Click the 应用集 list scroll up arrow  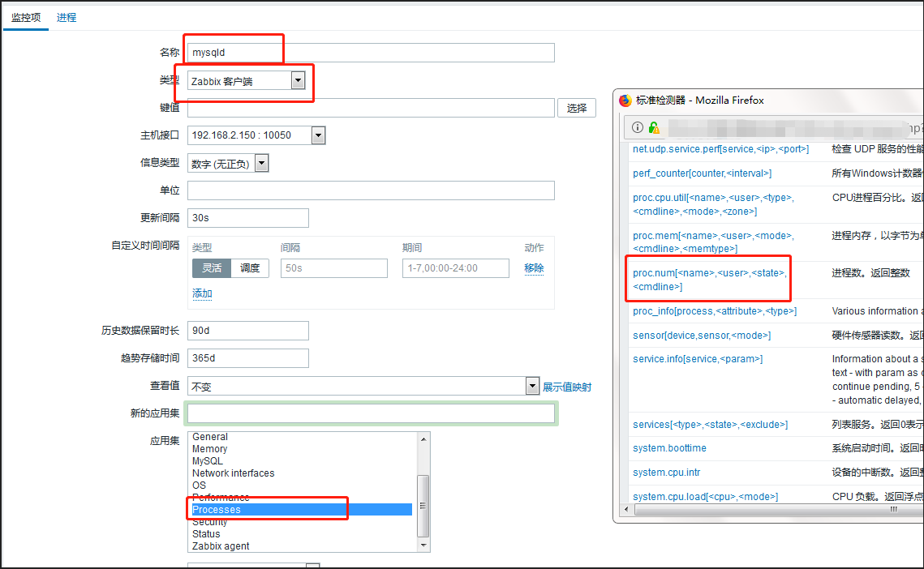tap(423, 439)
